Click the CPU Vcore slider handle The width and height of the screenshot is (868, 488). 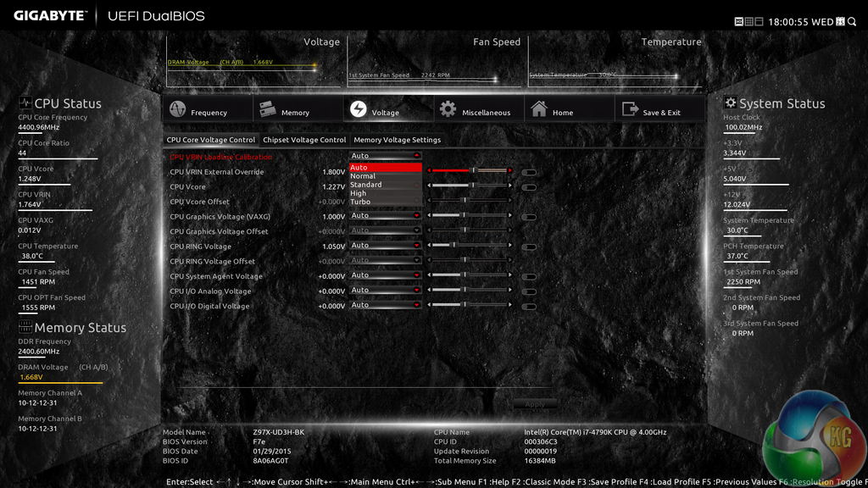[x=472, y=186]
